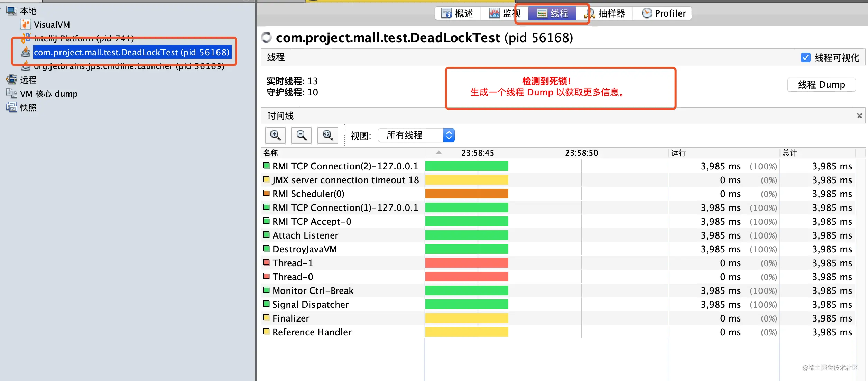Click the Attach Listener state icon
868x381 pixels.
(x=266, y=235)
